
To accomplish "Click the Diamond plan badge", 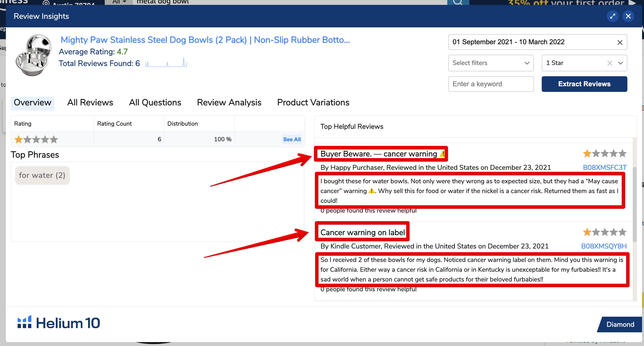I will point(620,324).
